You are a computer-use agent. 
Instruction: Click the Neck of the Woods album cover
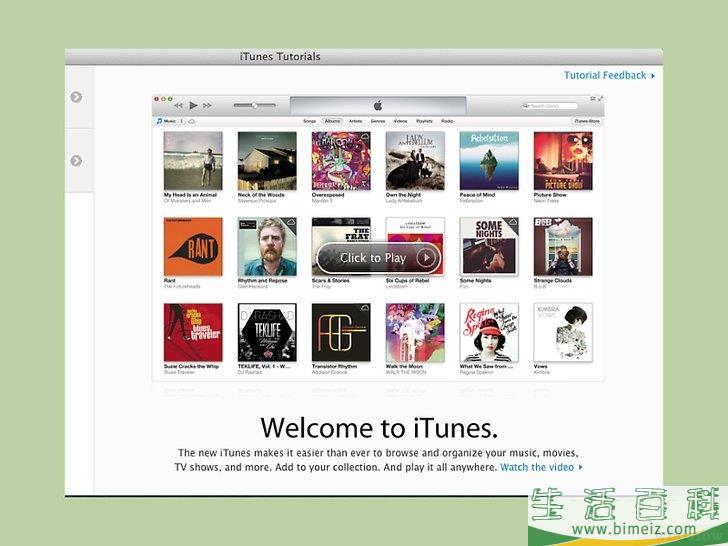[x=267, y=161]
